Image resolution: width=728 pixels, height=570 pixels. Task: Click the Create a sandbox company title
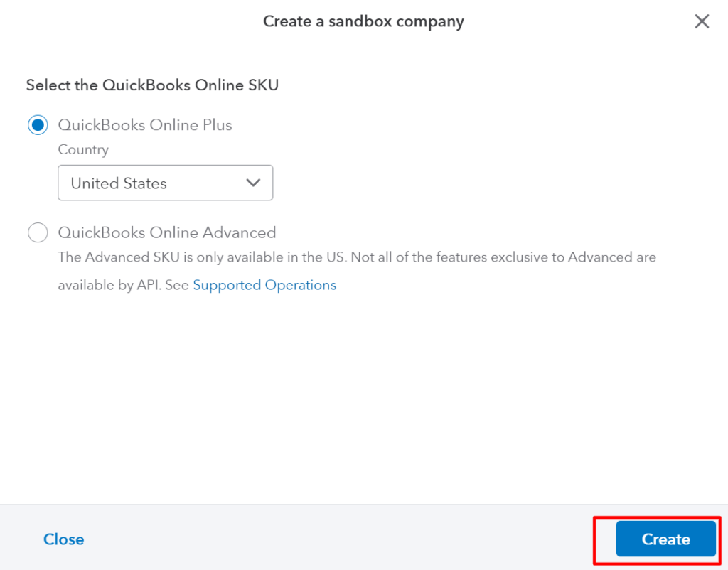363,21
